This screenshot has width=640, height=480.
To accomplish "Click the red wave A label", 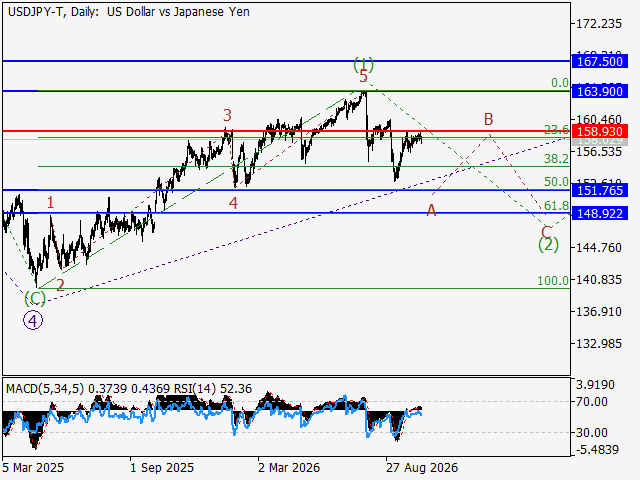I will tap(431, 211).
